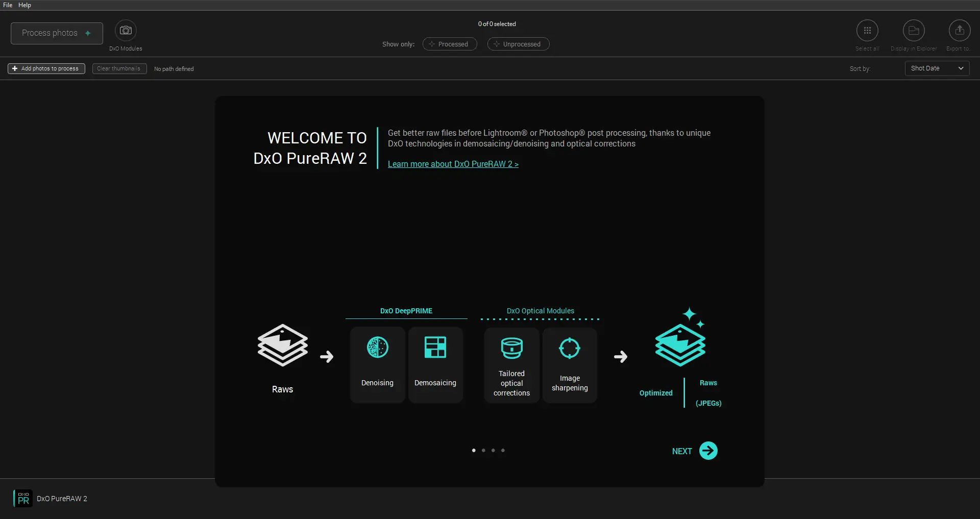Screen dimensions: 980x519
Task: Click the Optimized Raws teal stack icon
Action: (680, 338)
